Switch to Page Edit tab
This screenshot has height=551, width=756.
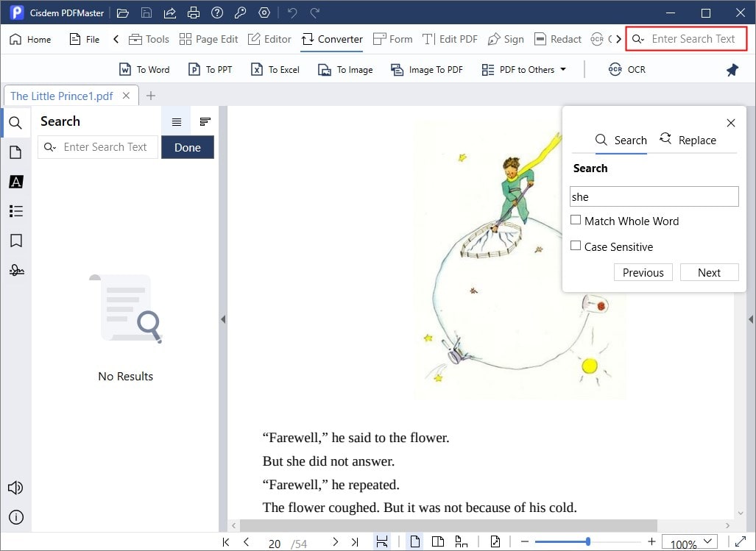(x=208, y=39)
